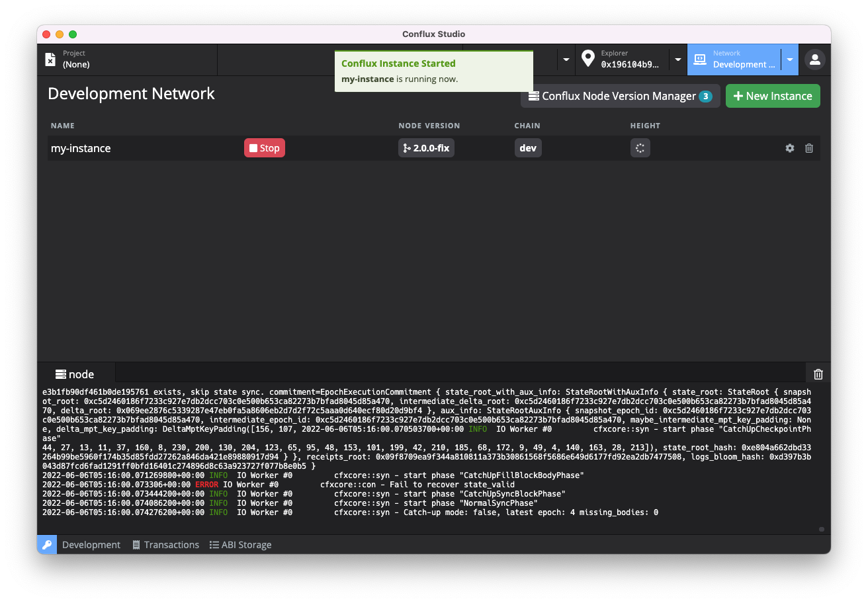Click the loading height indicator of my-instance

click(x=640, y=148)
